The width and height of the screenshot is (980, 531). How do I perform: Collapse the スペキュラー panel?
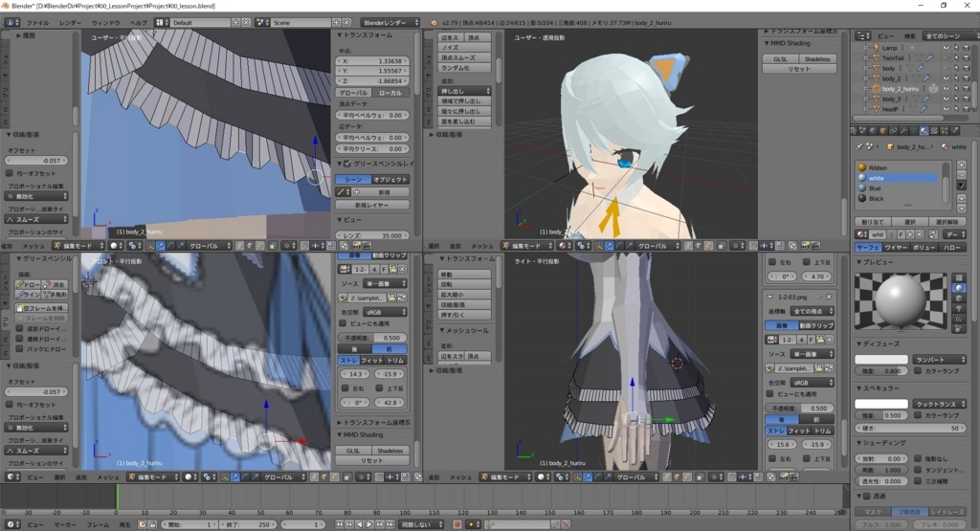tap(880, 387)
